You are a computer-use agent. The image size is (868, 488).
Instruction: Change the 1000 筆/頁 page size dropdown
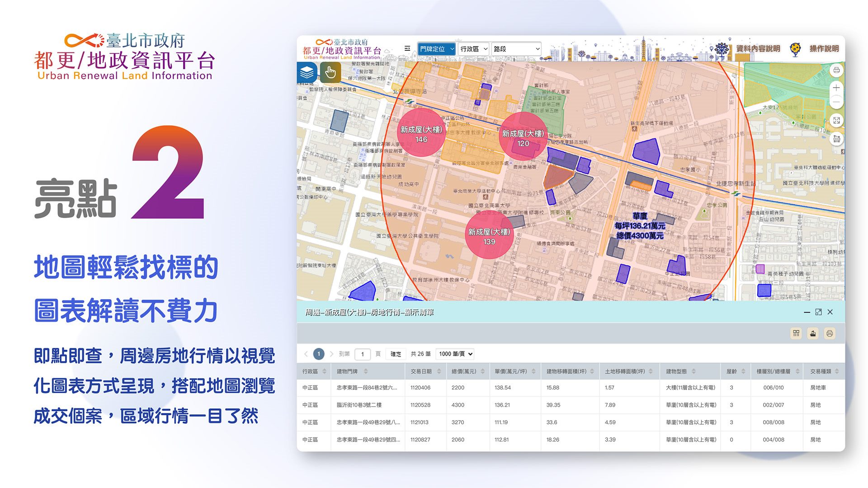455,354
